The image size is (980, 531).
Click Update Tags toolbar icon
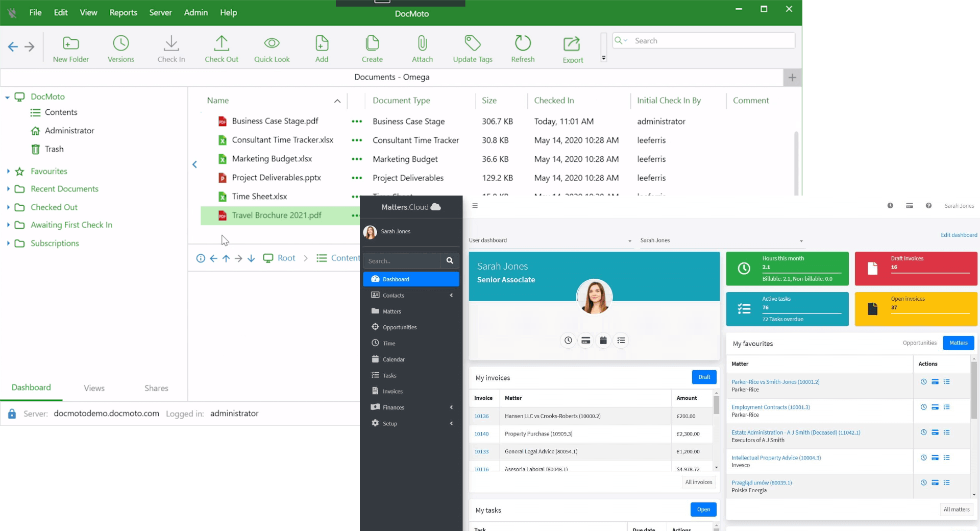coord(473,49)
